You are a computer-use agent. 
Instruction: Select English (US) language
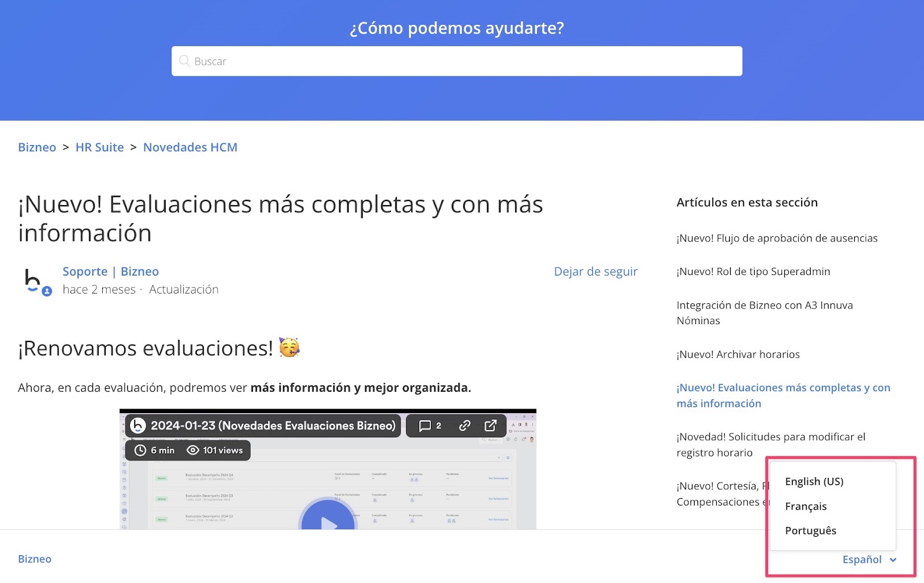tap(814, 481)
